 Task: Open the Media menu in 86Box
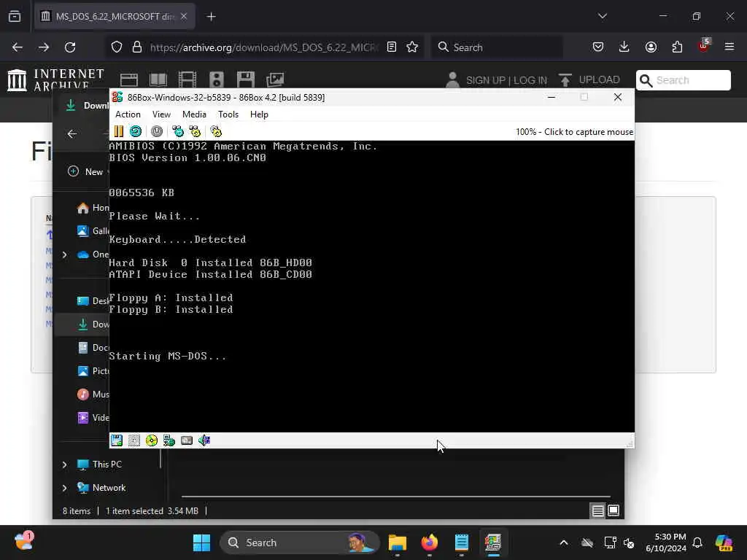tap(194, 114)
